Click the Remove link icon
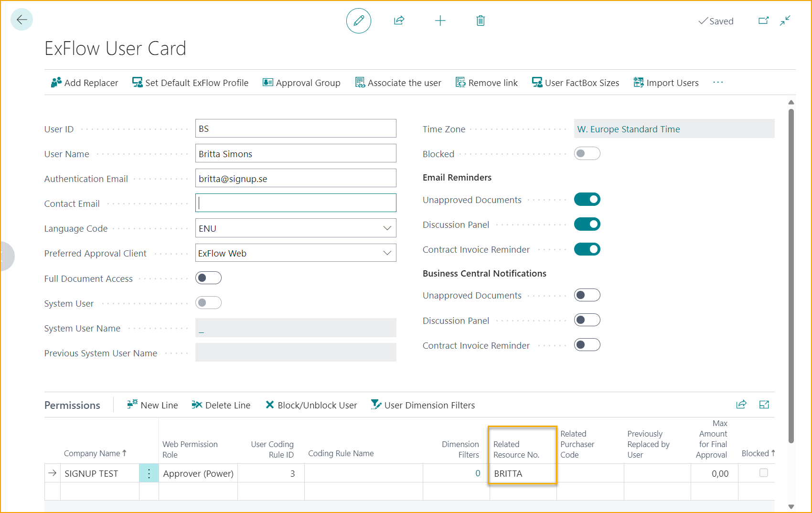 pos(460,83)
